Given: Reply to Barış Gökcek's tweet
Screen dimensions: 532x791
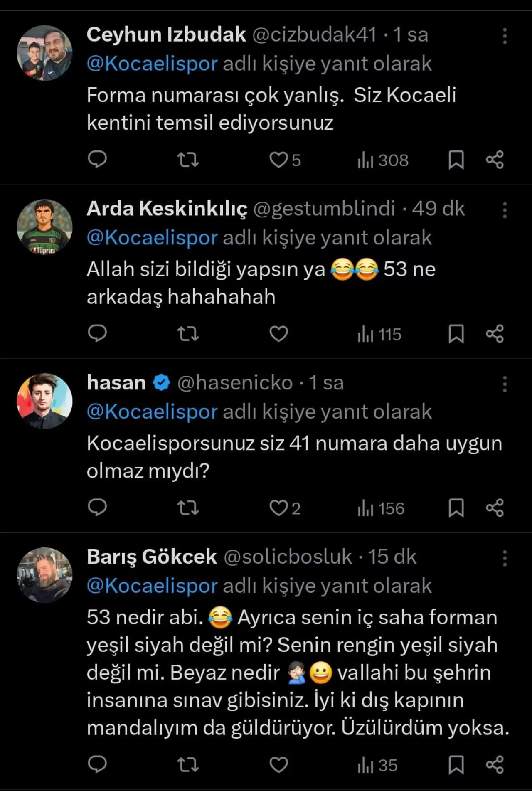Looking at the screenshot, I should pyautogui.click(x=97, y=765).
